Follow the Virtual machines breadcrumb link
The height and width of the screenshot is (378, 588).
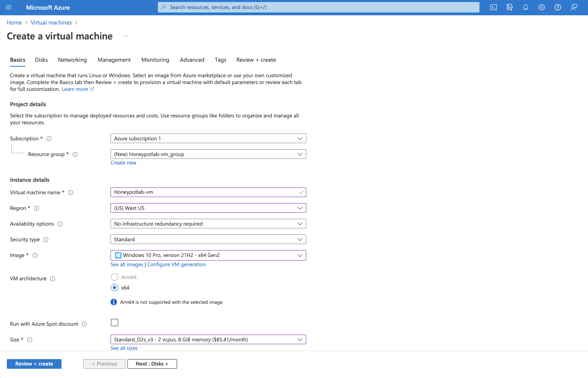51,23
